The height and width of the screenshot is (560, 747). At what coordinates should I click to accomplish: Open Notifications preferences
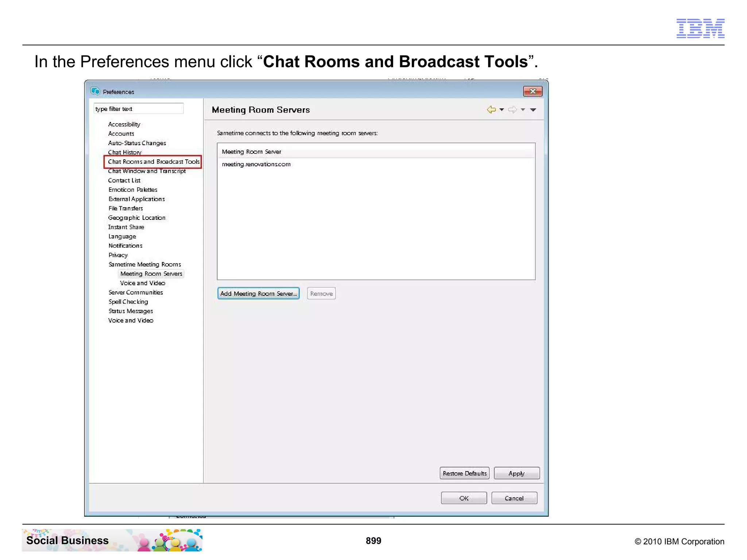point(125,246)
